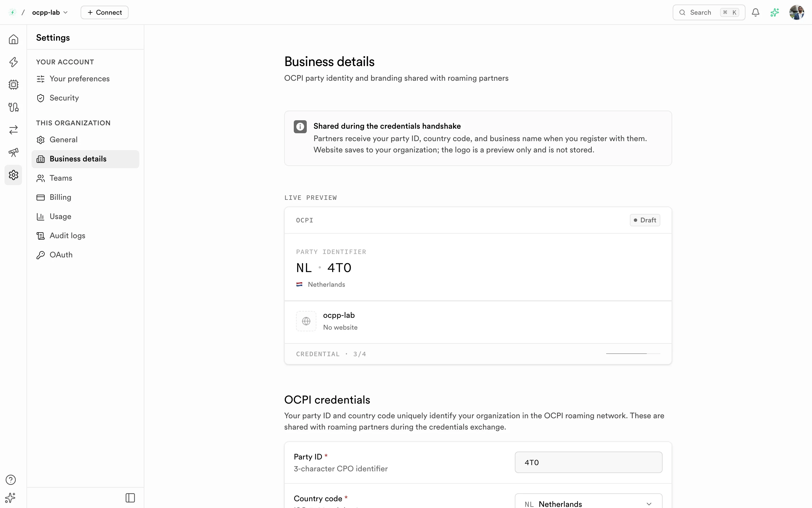Click the 'OCPI credentials' heading
812x508 pixels.
[327, 399]
